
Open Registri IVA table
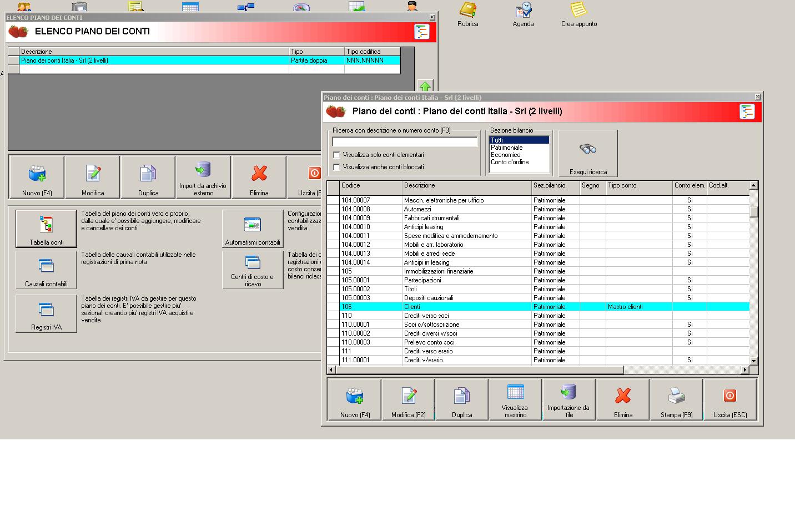pyautogui.click(x=46, y=313)
